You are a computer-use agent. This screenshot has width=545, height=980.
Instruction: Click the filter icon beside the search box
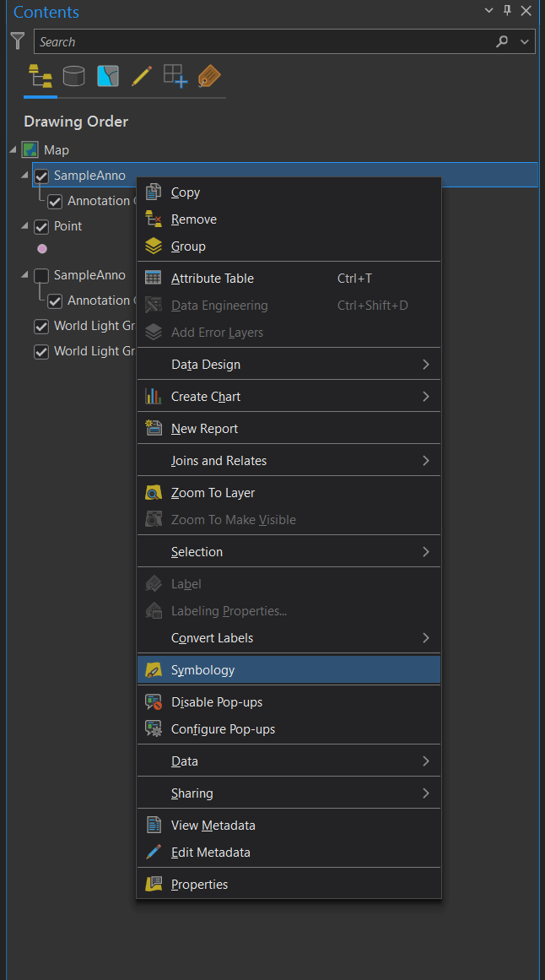17,41
